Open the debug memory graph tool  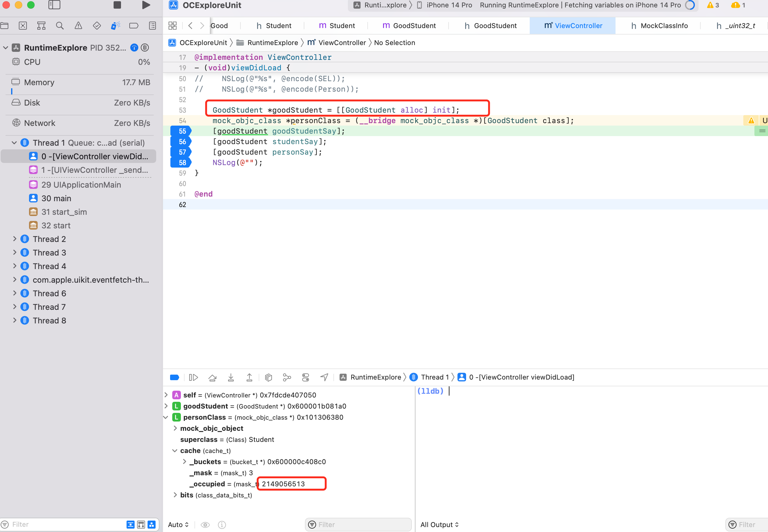coord(287,377)
